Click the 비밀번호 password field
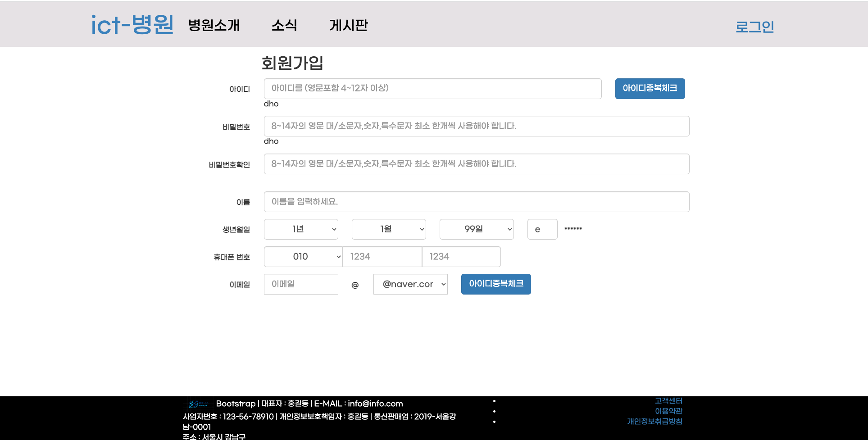 (476, 126)
